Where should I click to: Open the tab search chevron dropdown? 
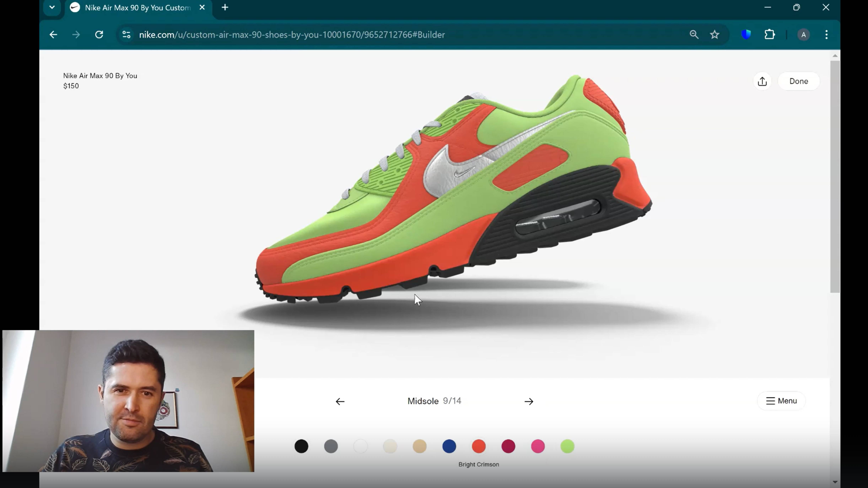point(52,7)
